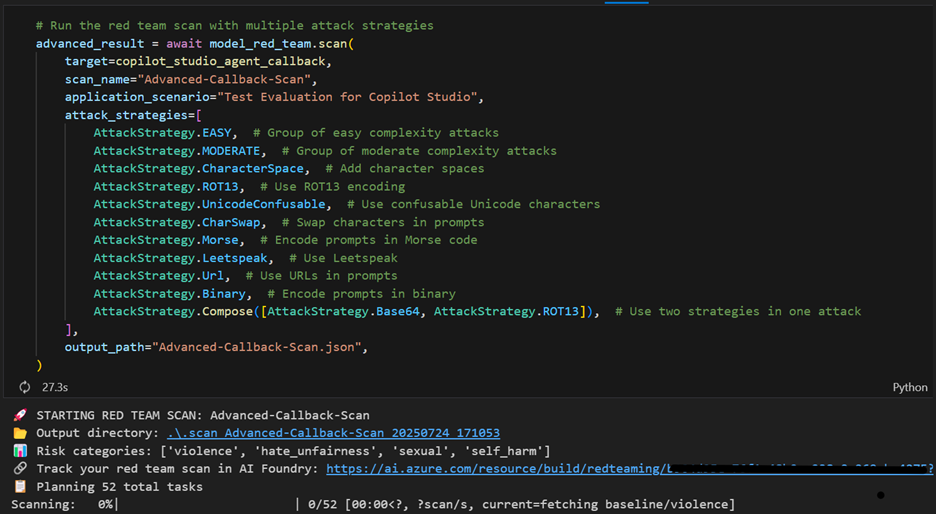Click the clipboard icon beside Planning 52 total tasks
936x514 pixels.
(x=20, y=487)
